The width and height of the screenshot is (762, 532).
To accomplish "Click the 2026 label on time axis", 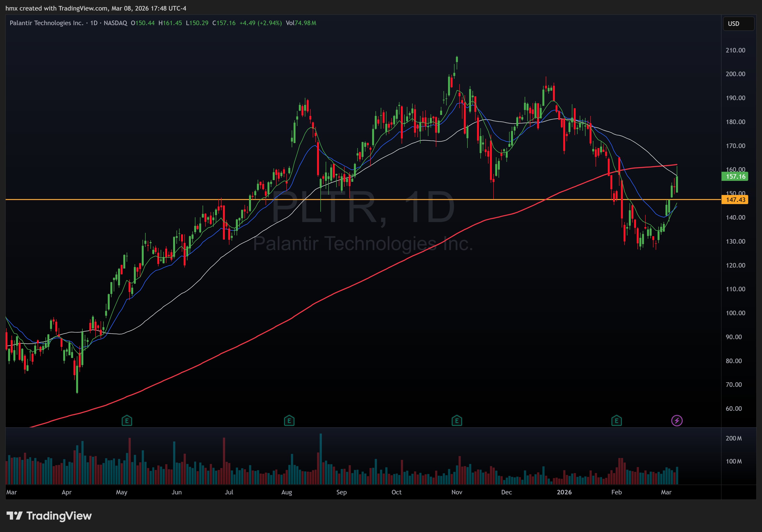I will (x=564, y=492).
